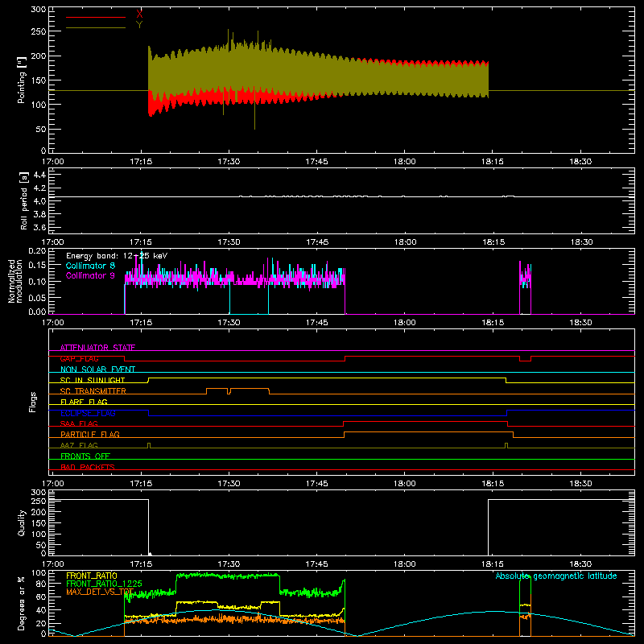Screen dimensions: 644x644
Task: Click the Energy band 12-25 keV text
Action: click(117, 256)
